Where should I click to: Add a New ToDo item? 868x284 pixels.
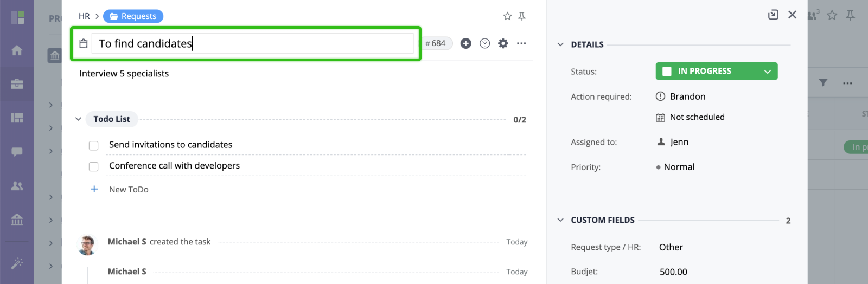(129, 190)
